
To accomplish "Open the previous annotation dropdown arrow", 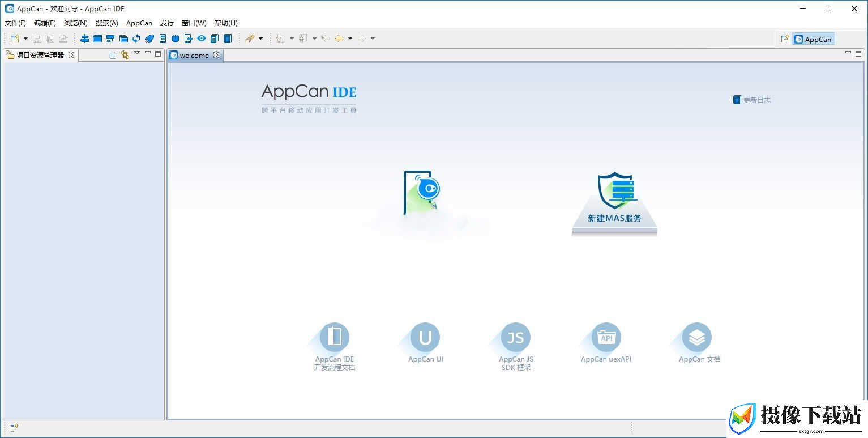I will click(314, 39).
